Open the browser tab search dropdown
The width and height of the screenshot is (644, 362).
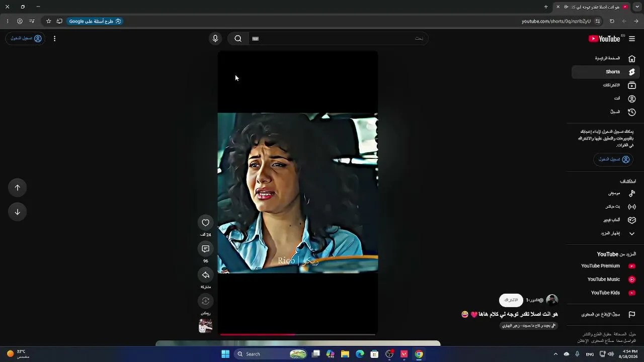pos(637,7)
